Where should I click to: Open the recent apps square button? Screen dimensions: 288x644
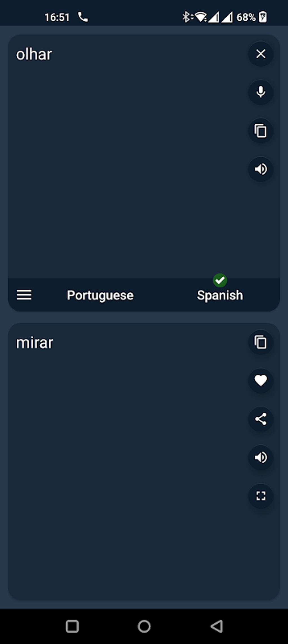[72, 626]
